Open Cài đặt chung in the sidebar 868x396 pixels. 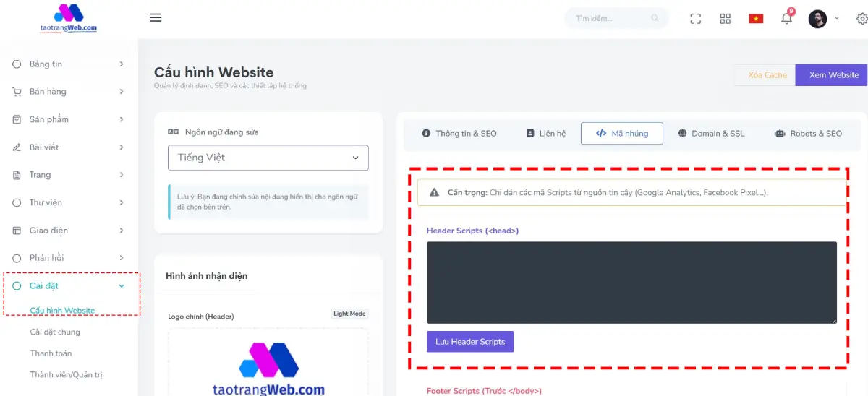click(55, 332)
